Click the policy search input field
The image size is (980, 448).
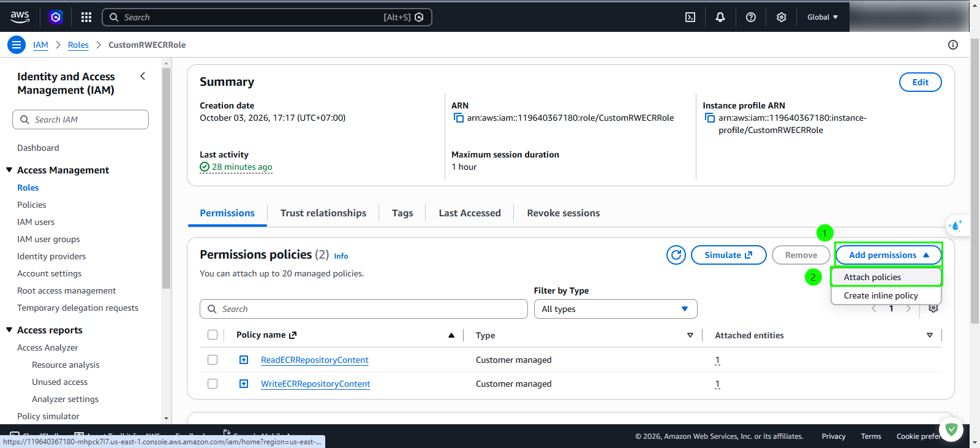click(364, 309)
